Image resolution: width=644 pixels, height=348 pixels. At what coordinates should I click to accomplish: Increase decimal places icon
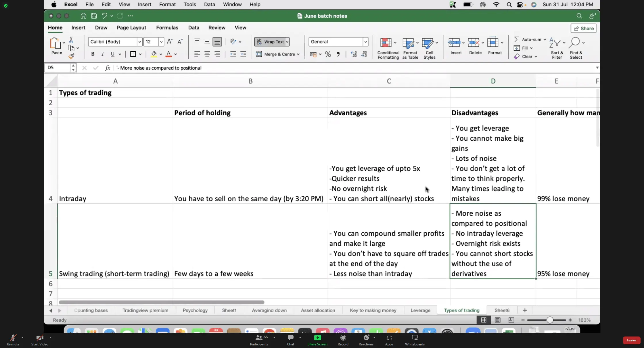pyautogui.click(x=354, y=54)
